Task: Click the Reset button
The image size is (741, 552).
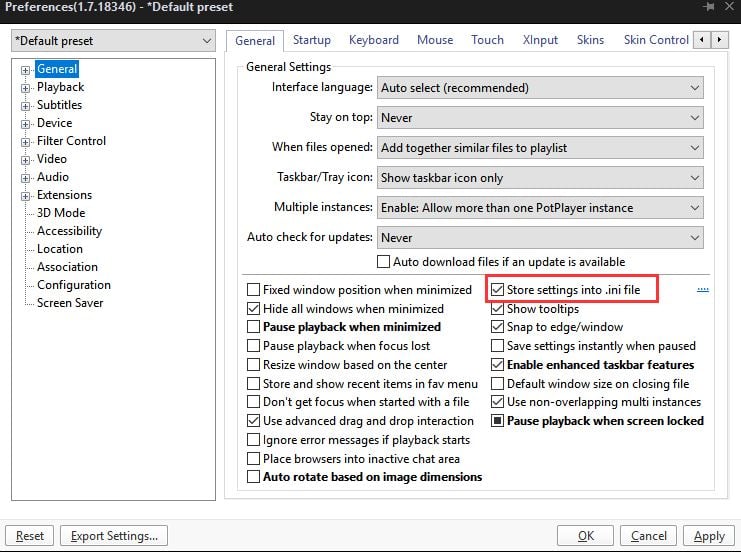Action: [29, 535]
